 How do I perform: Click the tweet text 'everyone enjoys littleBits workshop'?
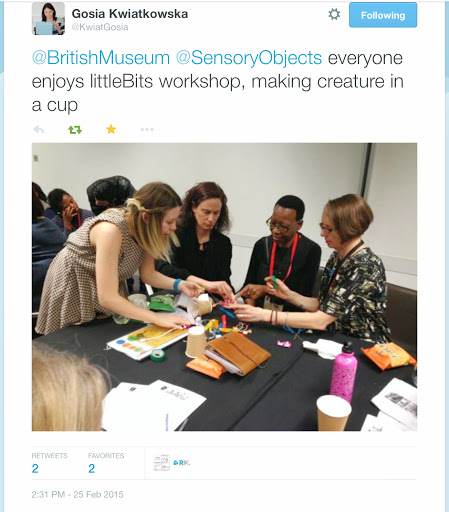218,70
